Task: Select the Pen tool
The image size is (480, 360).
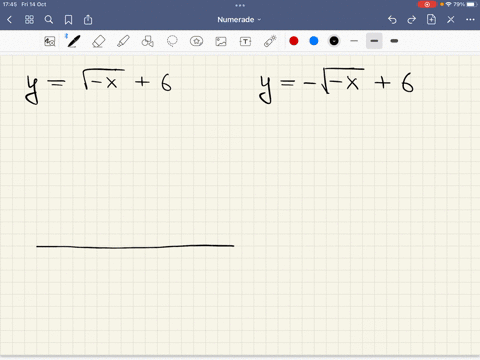Action: click(x=74, y=41)
